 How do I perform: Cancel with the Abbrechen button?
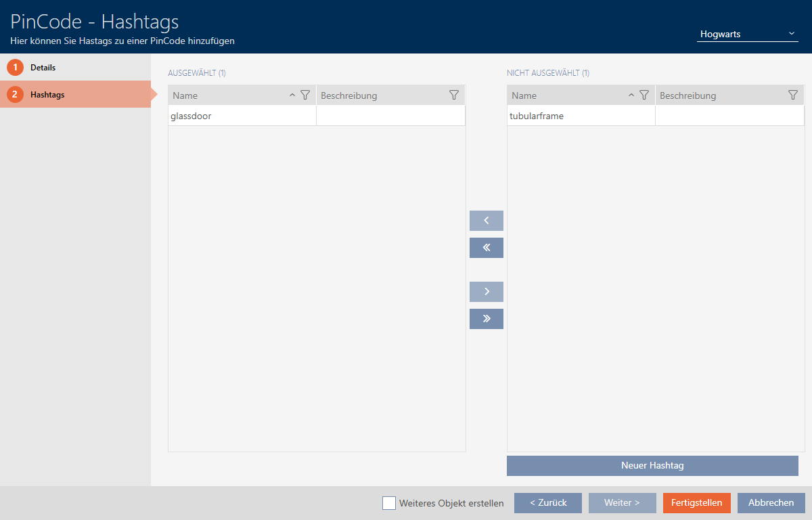click(771, 503)
